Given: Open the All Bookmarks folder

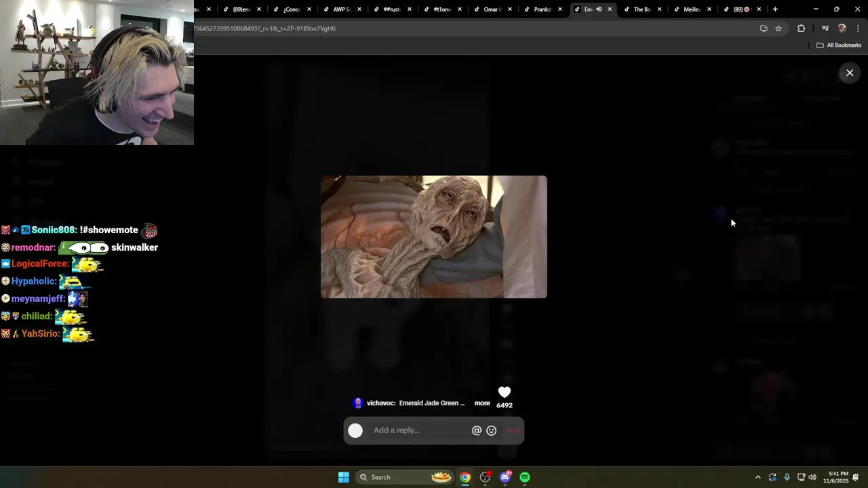Looking at the screenshot, I should (839, 45).
